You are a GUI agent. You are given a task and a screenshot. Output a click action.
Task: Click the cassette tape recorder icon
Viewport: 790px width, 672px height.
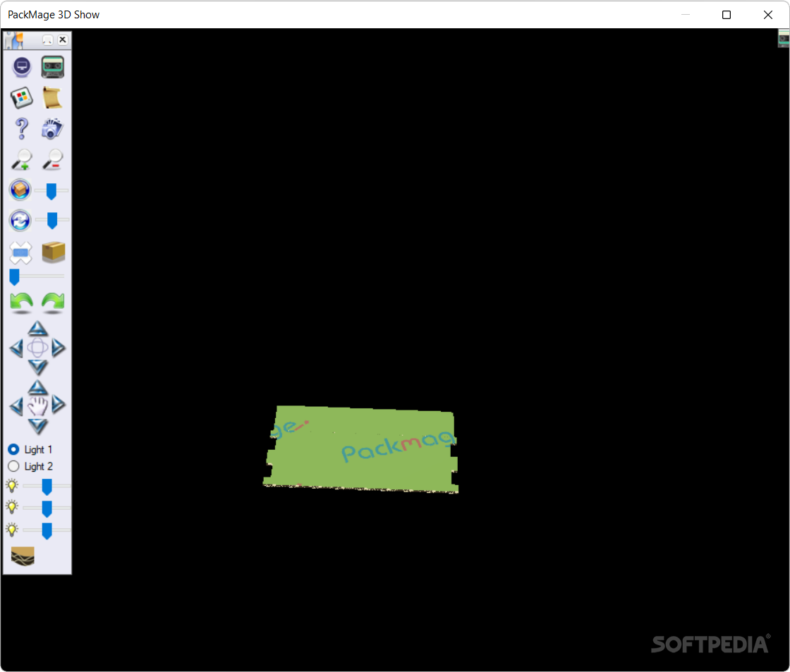click(x=53, y=67)
